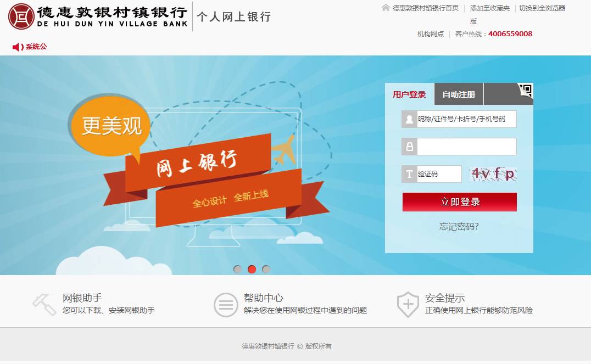This screenshot has height=364, width=591.
Task: Refresh the captcha image 4vfp
Action: [493, 174]
